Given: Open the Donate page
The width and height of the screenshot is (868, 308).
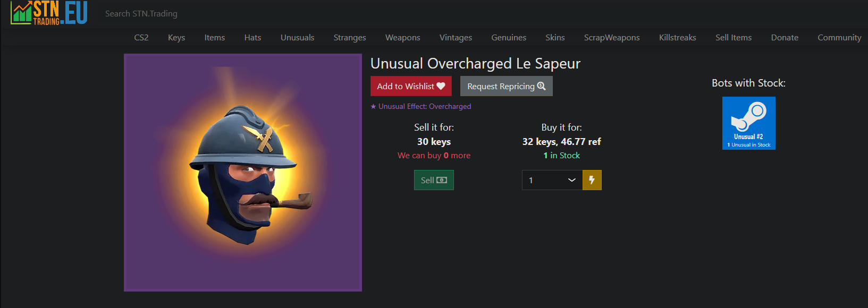Looking at the screenshot, I should 785,38.
